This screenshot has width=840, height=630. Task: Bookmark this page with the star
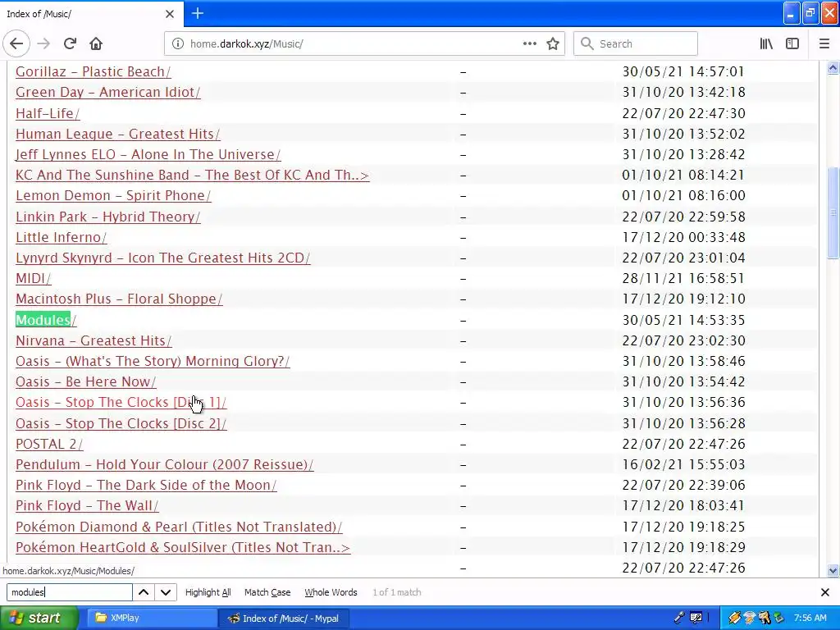553,44
